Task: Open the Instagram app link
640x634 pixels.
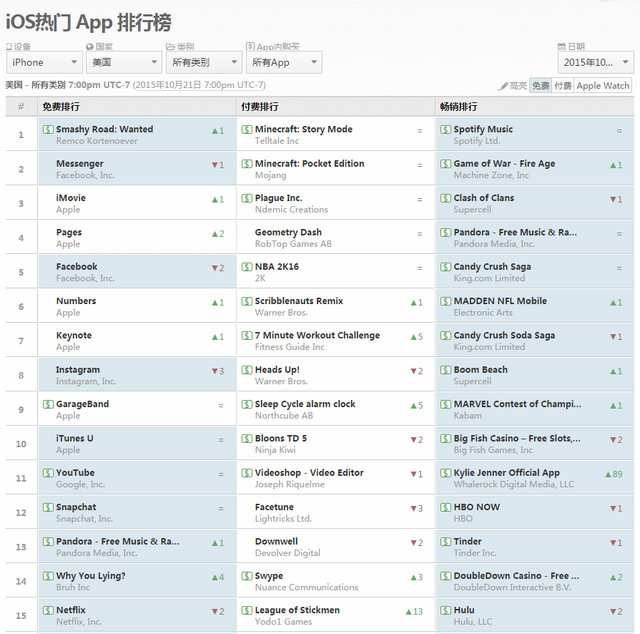Action: click(78, 369)
